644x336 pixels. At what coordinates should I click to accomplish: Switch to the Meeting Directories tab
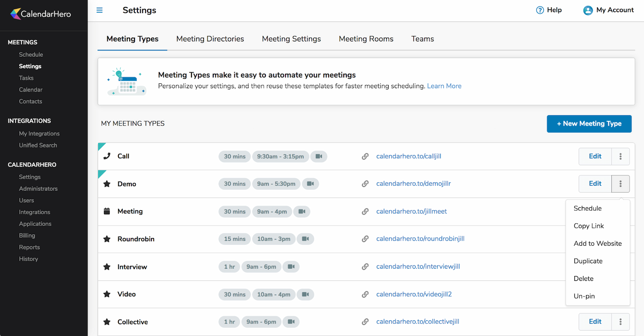pos(210,39)
